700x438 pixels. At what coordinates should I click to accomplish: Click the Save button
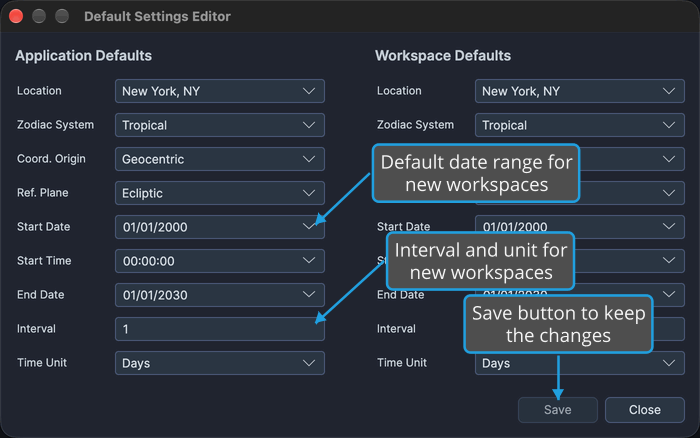(x=558, y=410)
